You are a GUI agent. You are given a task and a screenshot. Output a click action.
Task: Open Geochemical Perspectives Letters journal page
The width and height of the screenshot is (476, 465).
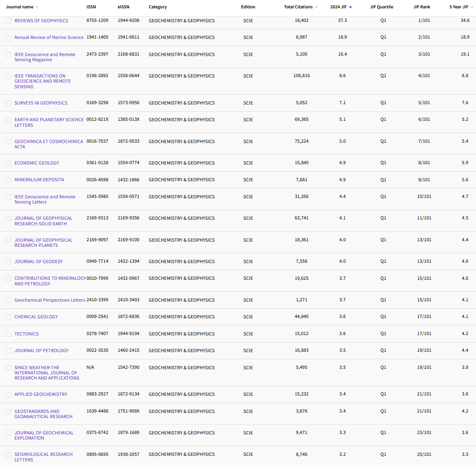coord(50,300)
